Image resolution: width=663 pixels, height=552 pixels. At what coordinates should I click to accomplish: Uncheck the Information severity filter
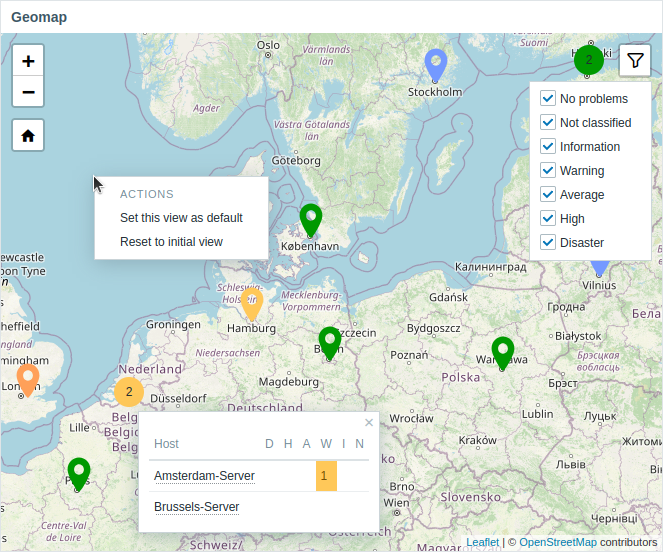(548, 146)
